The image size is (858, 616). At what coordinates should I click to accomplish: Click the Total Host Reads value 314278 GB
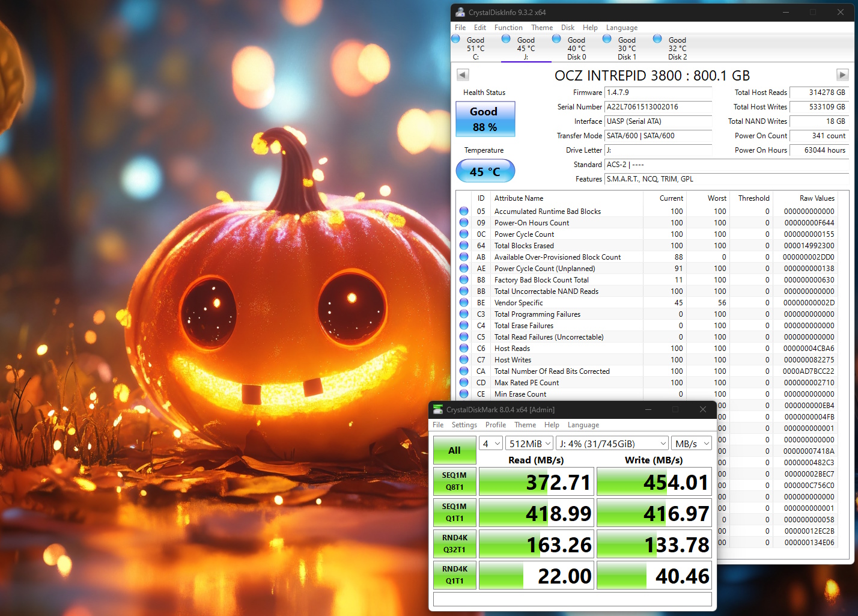tap(818, 93)
